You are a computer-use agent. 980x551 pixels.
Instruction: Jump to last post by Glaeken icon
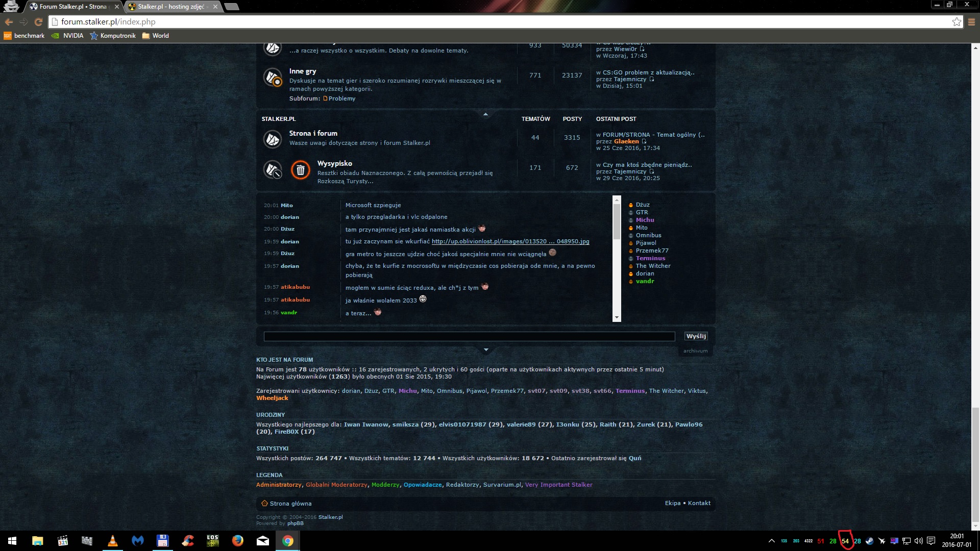point(644,141)
